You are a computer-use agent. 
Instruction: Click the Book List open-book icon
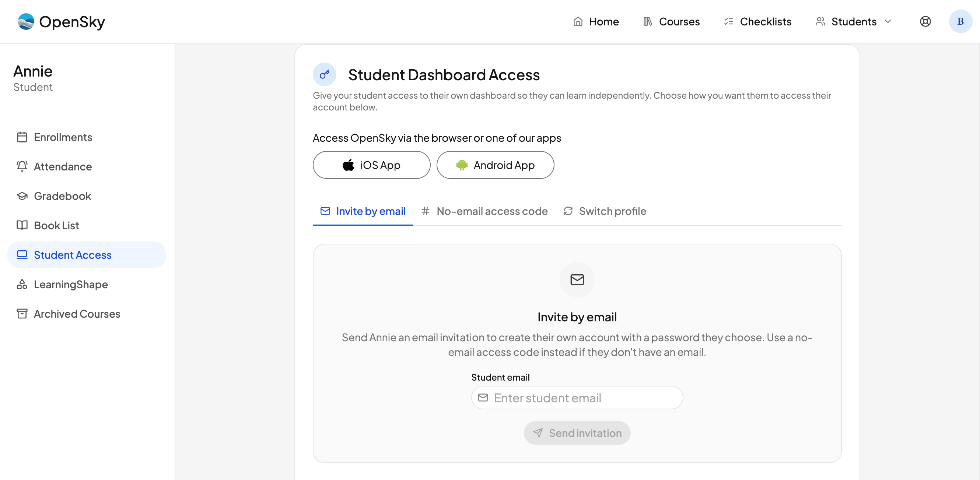pyautogui.click(x=22, y=225)
